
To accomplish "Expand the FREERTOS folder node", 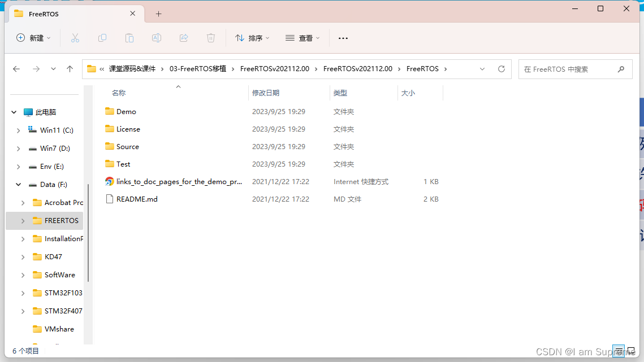I will (x=23, y=221).
